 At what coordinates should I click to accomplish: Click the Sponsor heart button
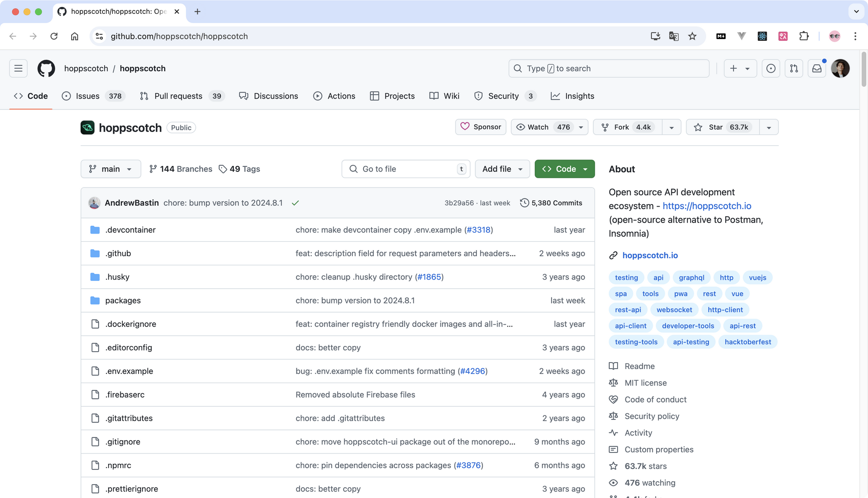tap(480, 127)
